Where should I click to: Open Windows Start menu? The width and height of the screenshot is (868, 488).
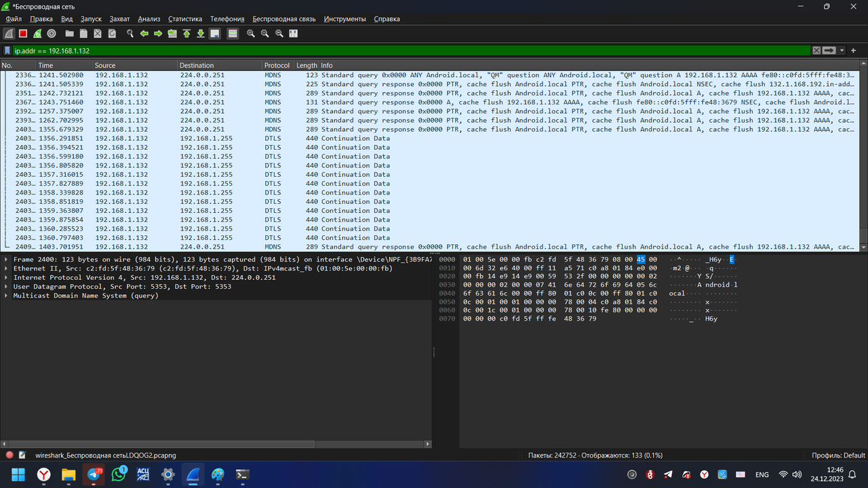click(x=18, y=474)
